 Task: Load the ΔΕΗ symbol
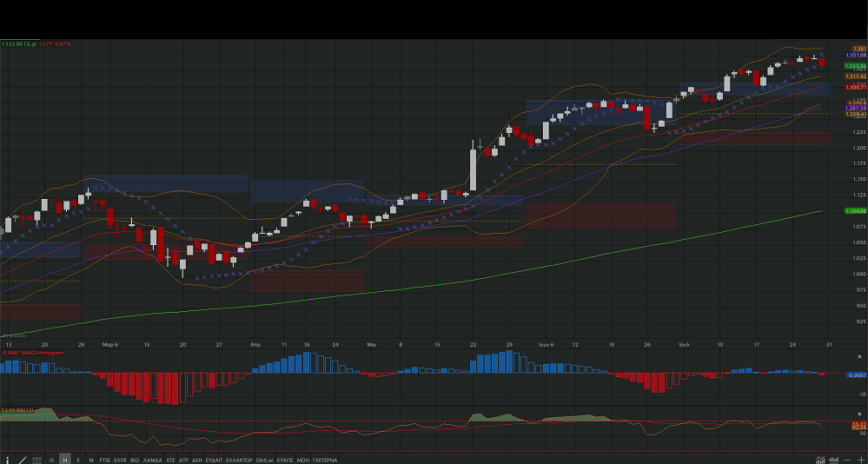(197, 461)
